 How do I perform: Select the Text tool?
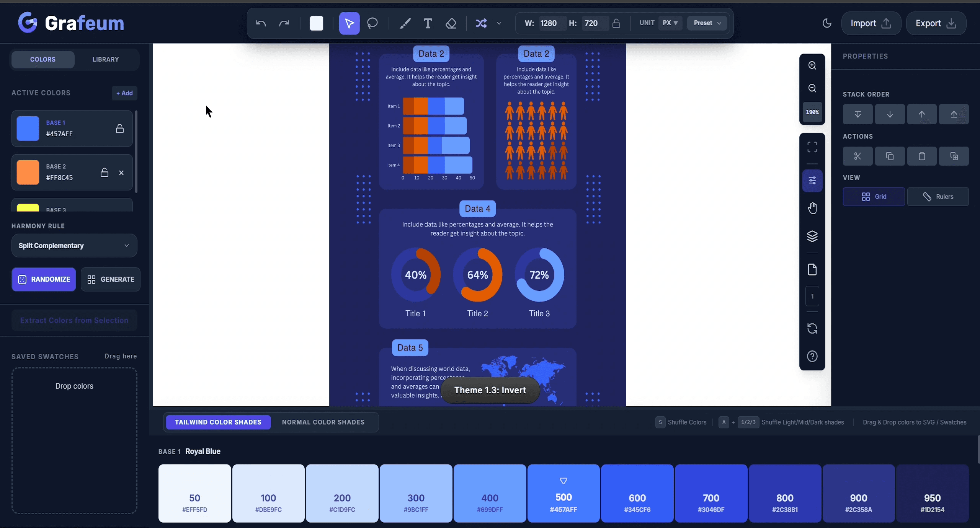pos(428,23)
